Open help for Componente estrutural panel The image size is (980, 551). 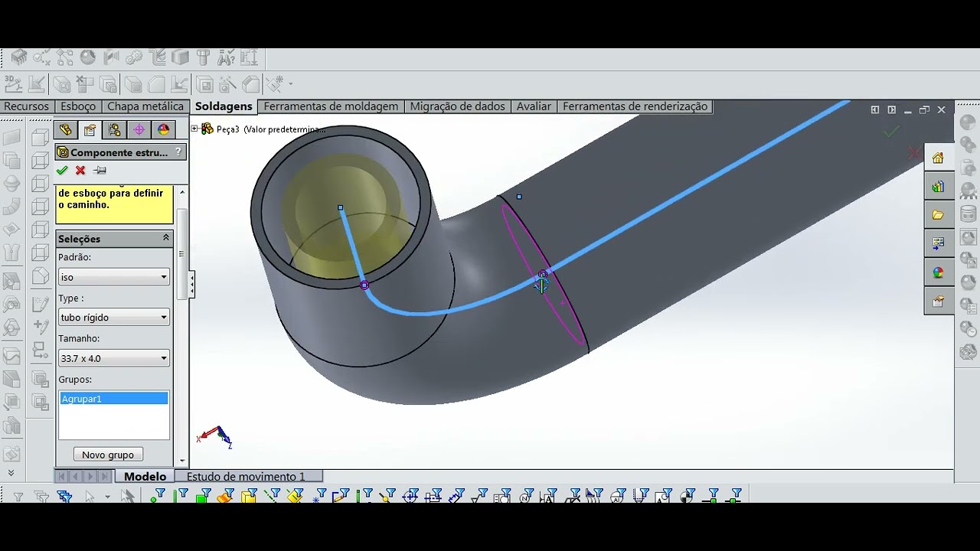(178, 152)
